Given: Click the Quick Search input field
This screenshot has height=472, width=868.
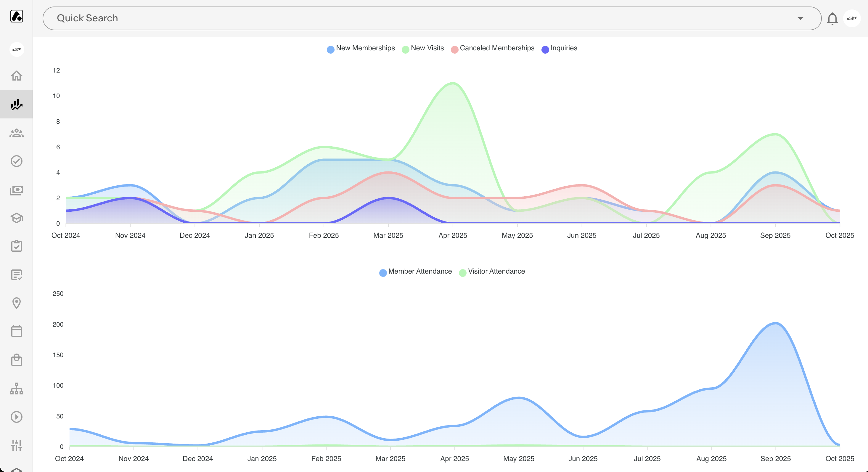Looking at the screenshot, I should pyautogui.click(x=404, y=18).
